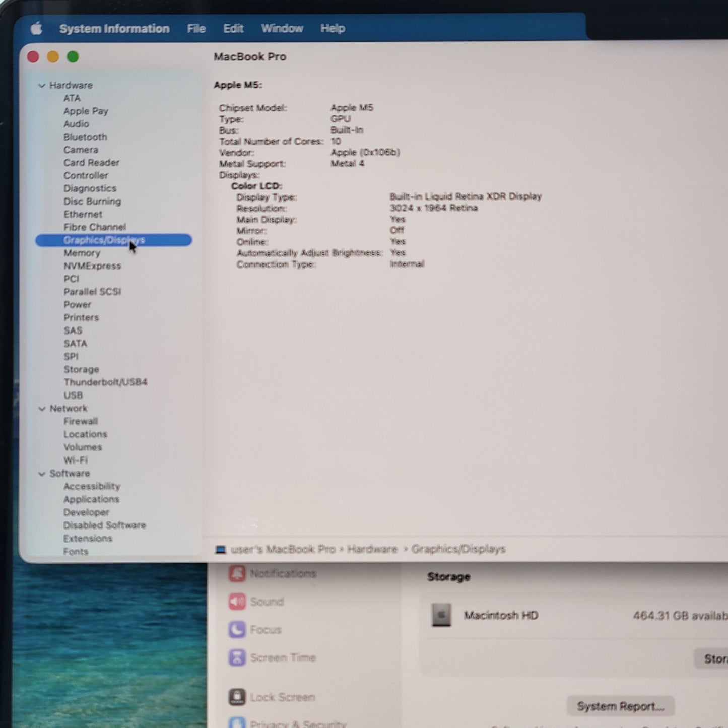Open Lock Screen icon in System Settings
The image size is (728, 728).
click(237, 697)
